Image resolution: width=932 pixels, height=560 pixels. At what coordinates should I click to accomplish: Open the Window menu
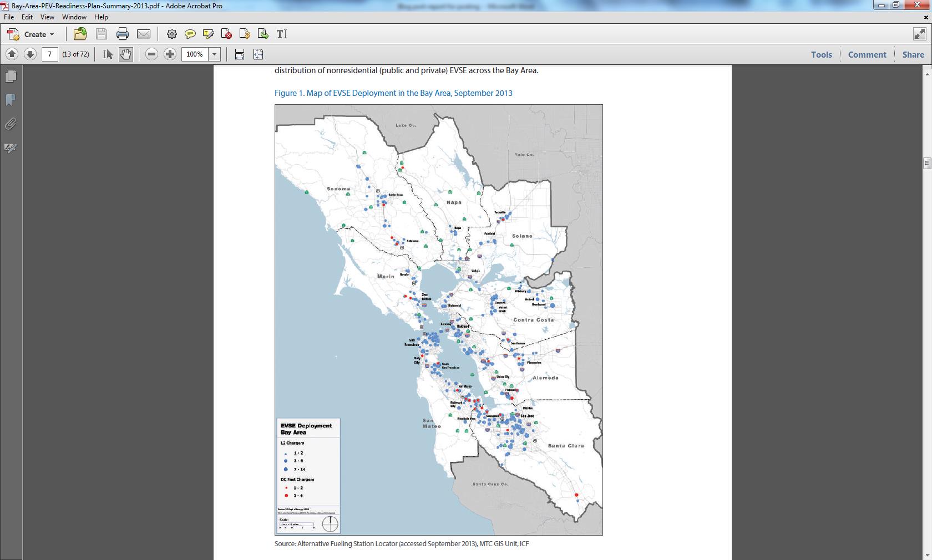(x=74, y=17)
